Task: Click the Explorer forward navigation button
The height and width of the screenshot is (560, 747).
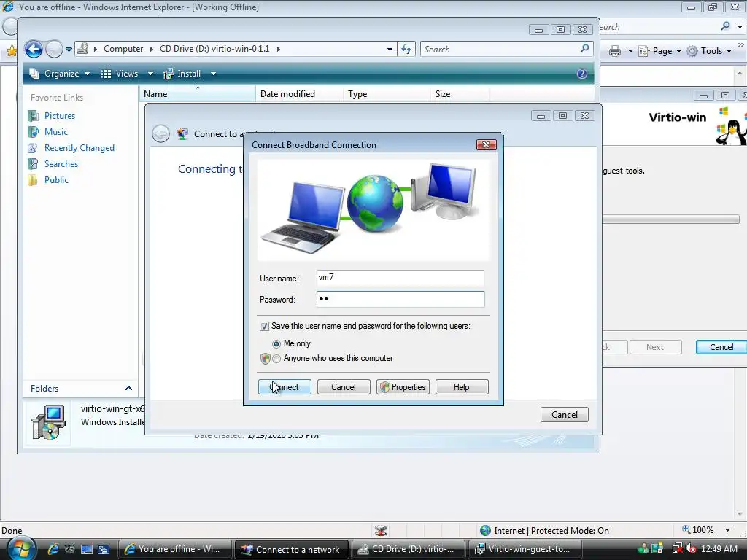Action: [54, 49]
